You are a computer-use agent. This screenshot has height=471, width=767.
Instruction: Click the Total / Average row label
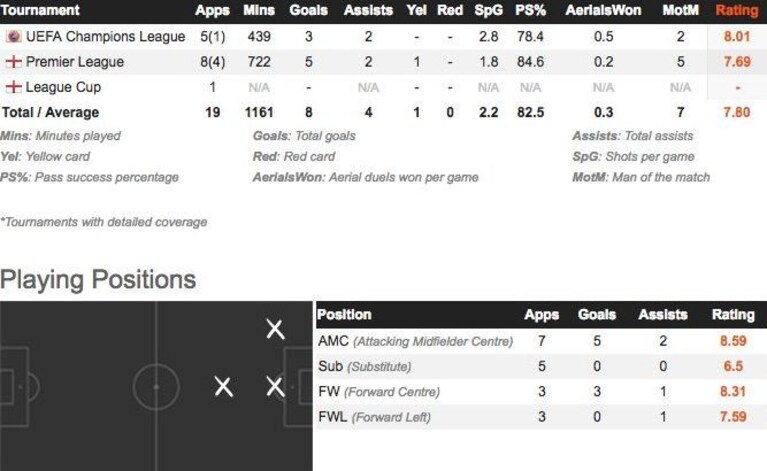click(50, 112)
